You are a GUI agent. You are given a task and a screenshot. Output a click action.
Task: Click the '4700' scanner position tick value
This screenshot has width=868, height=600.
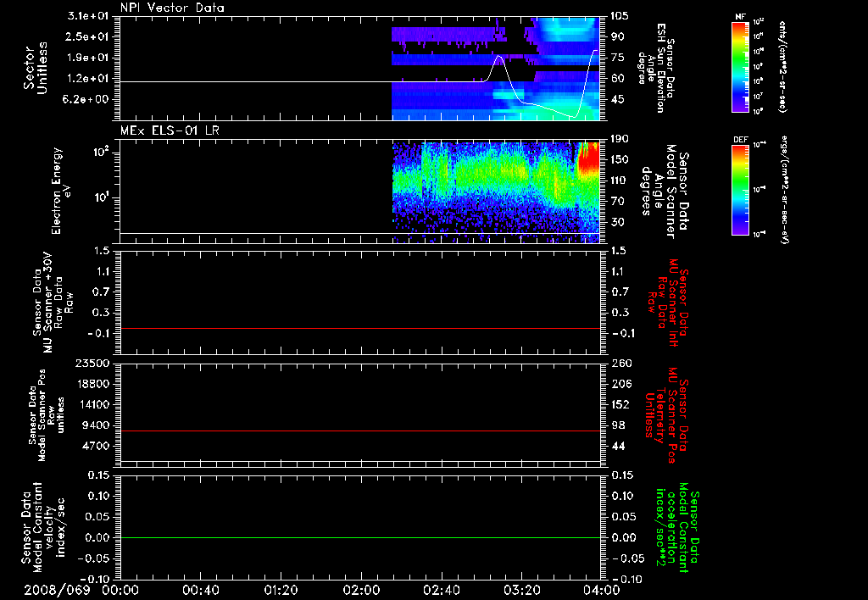[96, 446]
